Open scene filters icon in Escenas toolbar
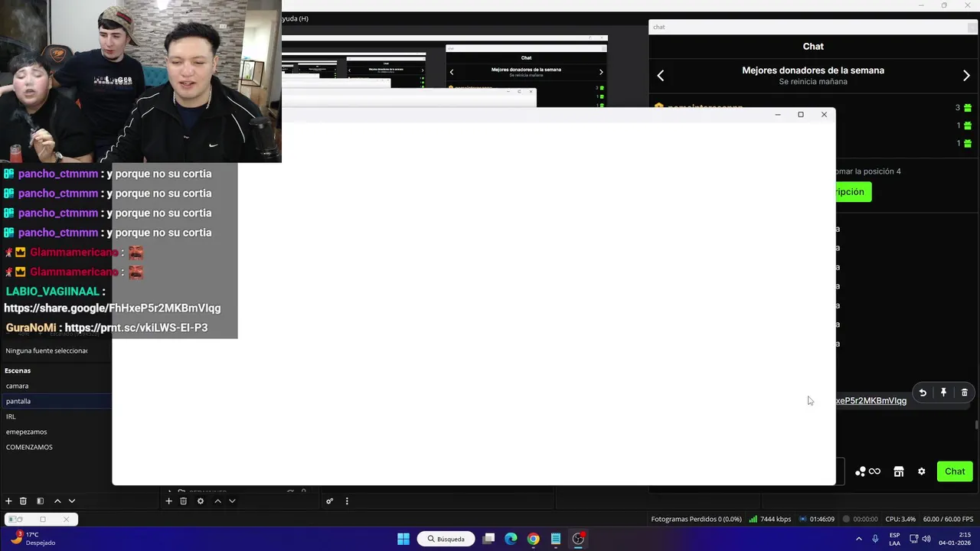The width and height of the screenshot is (980, 551). [x=40, y=501]
